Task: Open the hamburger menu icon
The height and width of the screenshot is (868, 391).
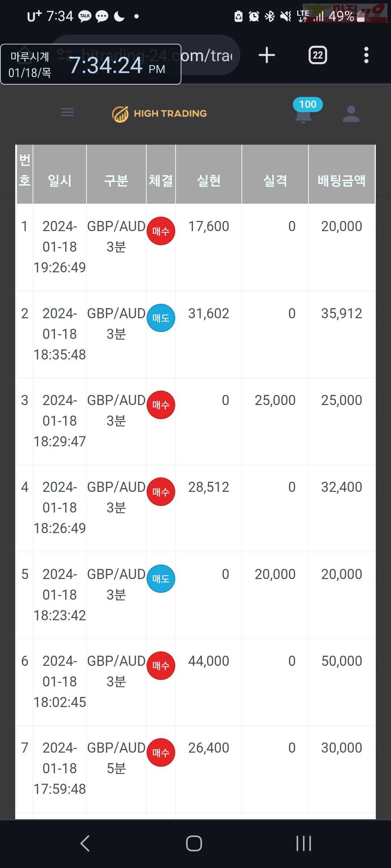Action: pyautogui.click(x=67, y=112)
